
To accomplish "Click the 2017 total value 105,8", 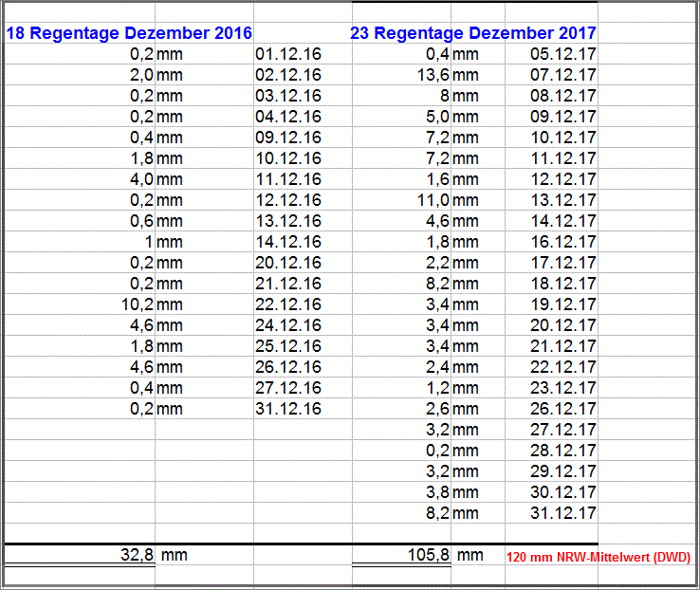I will click(429, 555).
